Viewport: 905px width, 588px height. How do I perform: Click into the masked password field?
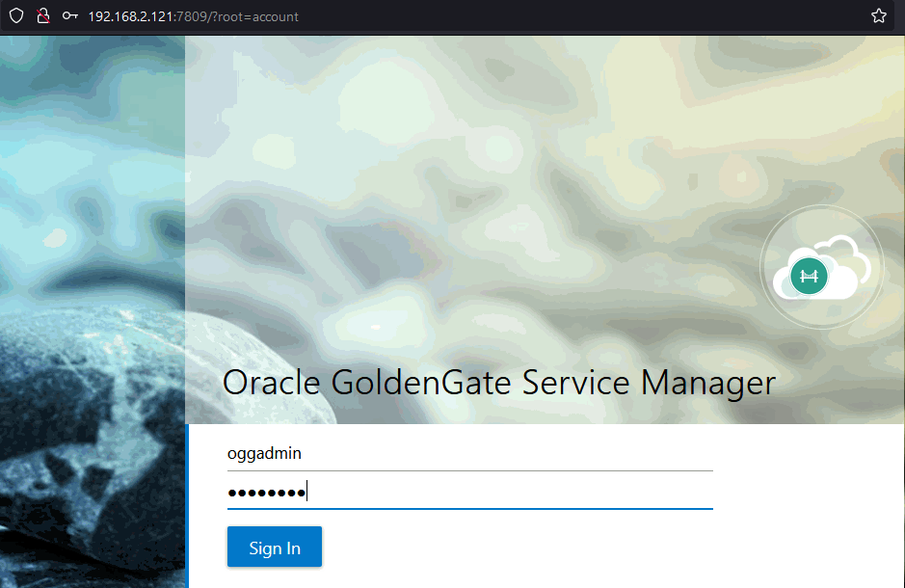[x=469, y=493]
